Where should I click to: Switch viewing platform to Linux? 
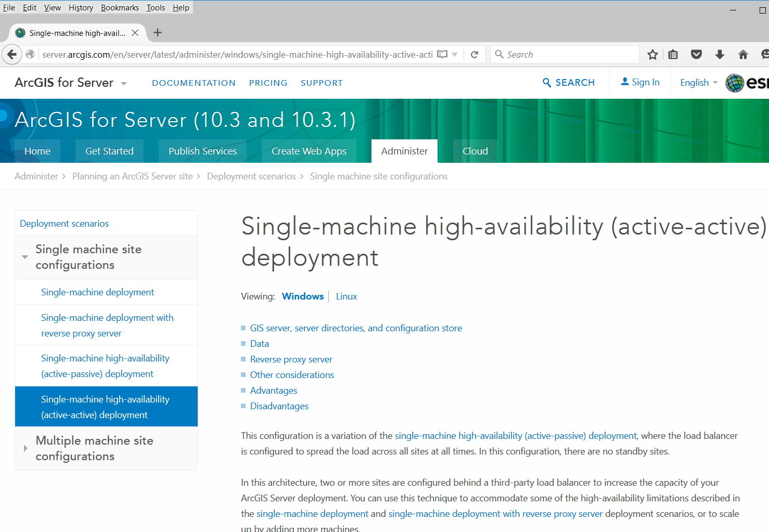(x=347, y=296)
